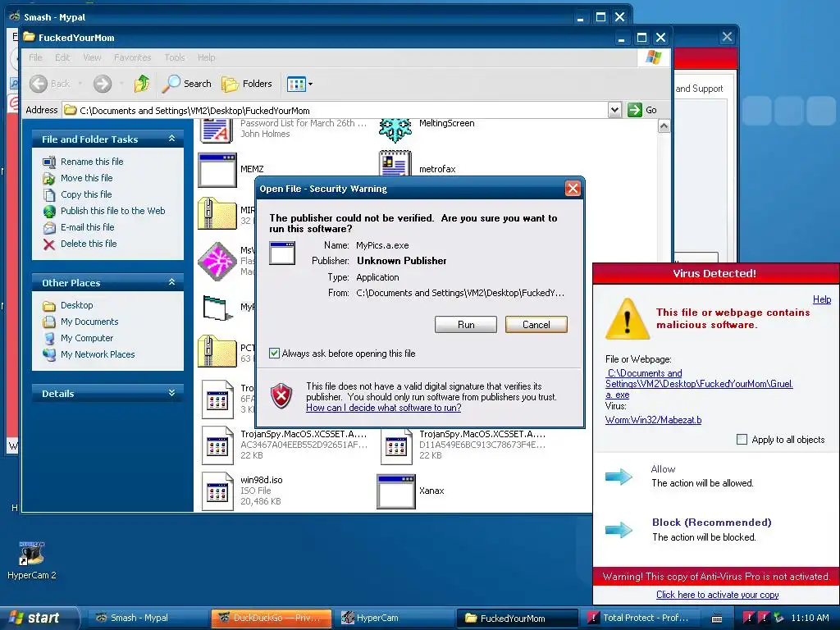
Task: Collapse the File and Folder Tasks panel
Action: point(171,139)
